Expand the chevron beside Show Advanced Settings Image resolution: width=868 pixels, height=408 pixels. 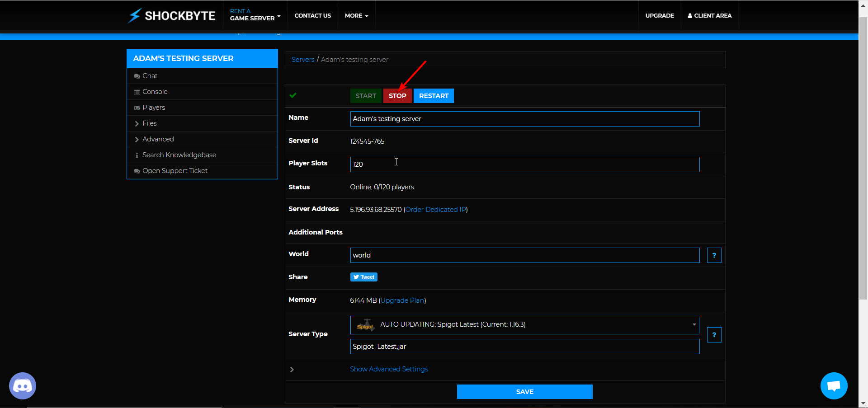[x=292, y=370]
